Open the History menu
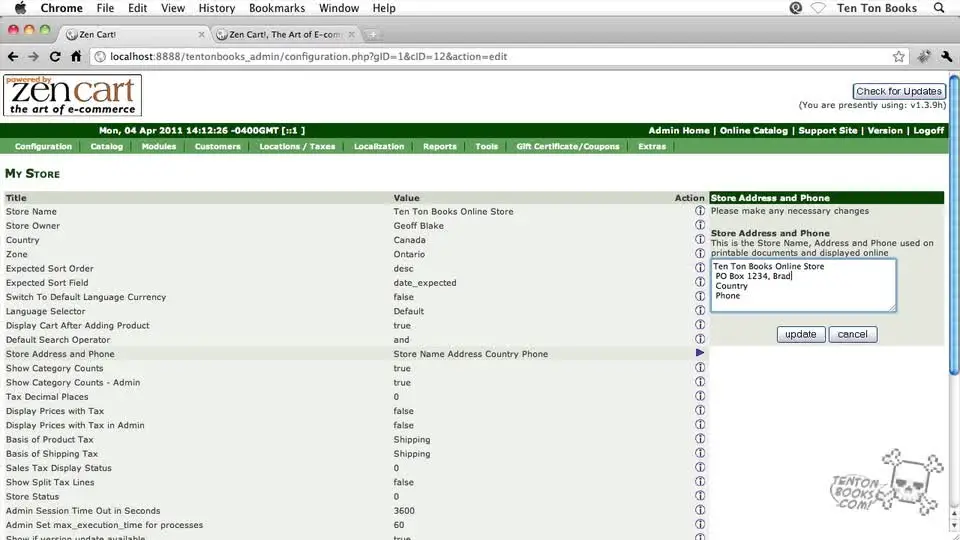 217,8
